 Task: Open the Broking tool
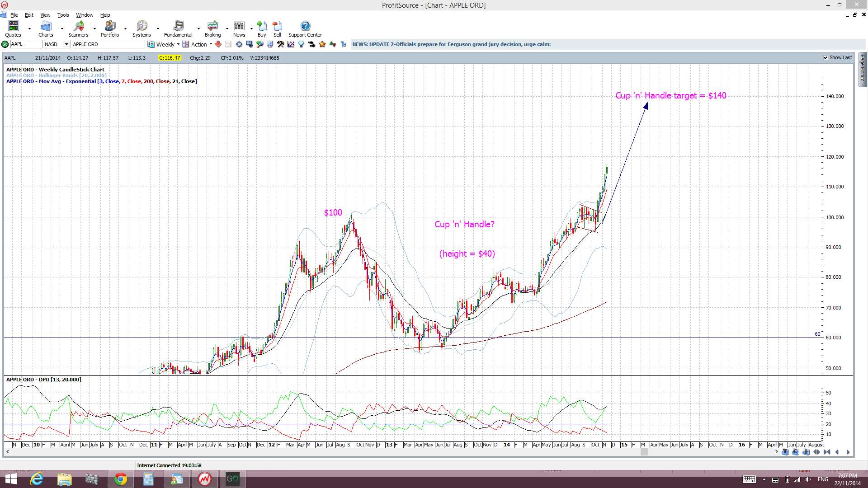tap(212, 29)
